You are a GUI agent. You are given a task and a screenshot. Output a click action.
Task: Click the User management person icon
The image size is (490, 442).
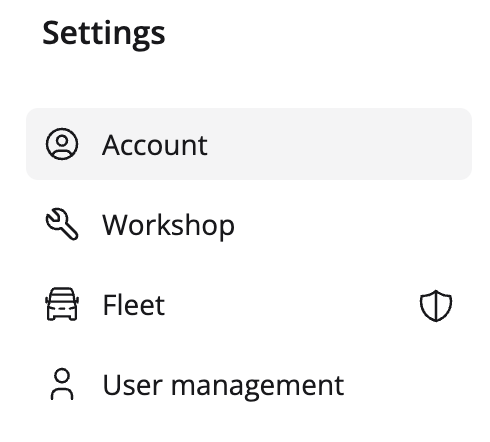click(x=62, y=384)
